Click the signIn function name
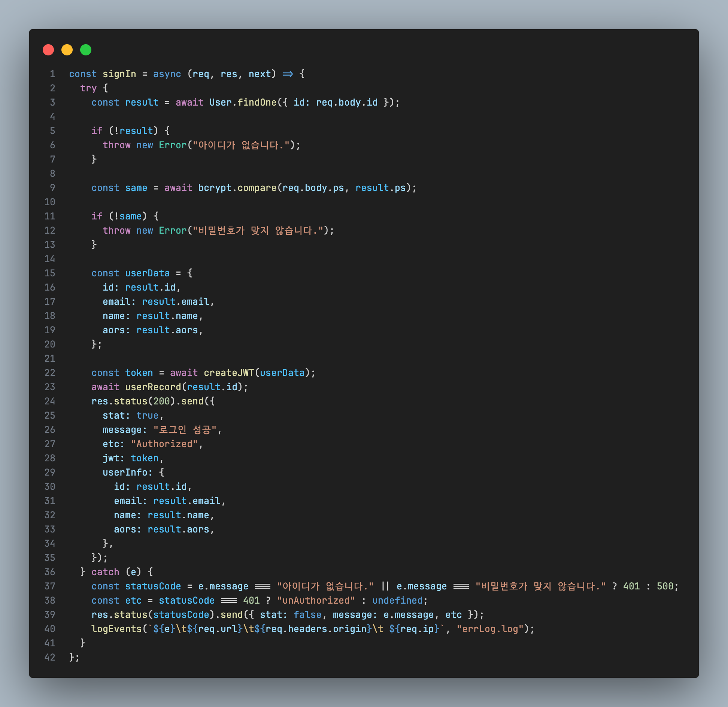This screenshot has width=728, height=707. click(119, 74)
